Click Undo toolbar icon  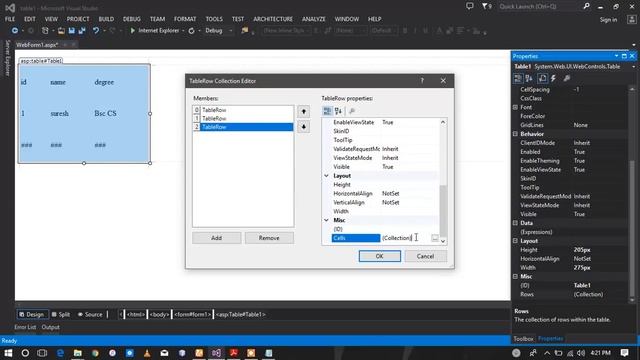[96, 31]
